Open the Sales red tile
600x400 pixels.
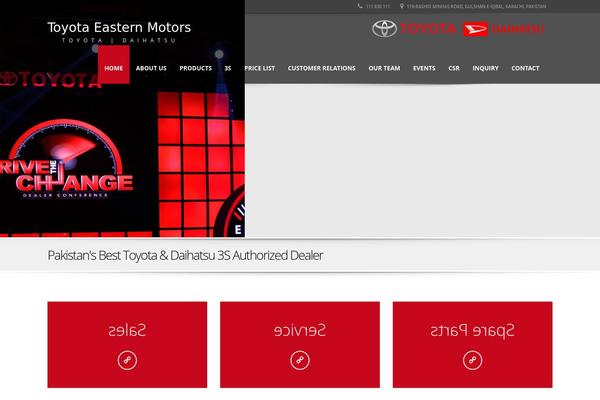click(x=127, y=344)
